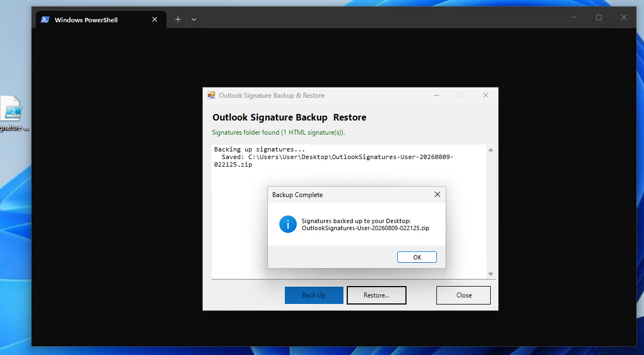This screenshot has width=644, height=355.
Task: Close the Backup Complete message box
Action: tap(437, 194)
